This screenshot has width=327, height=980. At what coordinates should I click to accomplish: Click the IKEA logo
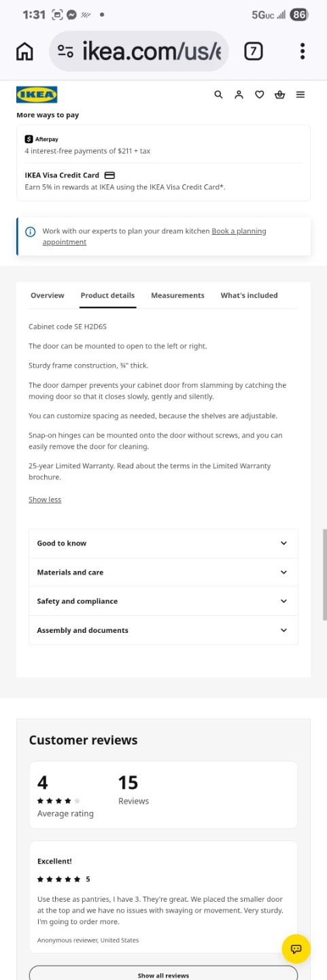pos(37,95)
